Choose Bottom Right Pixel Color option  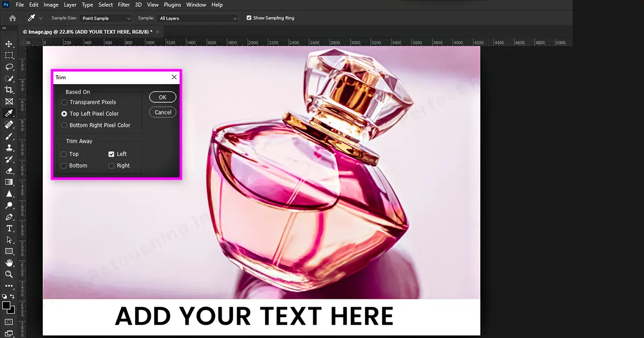(x=64, y=126)
